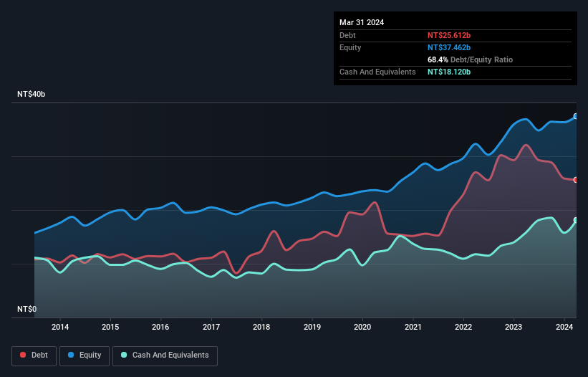Click the NT$37.462b equity value
Image resolution: width=588 pixels, height=377 pixels.
point(449,47)
